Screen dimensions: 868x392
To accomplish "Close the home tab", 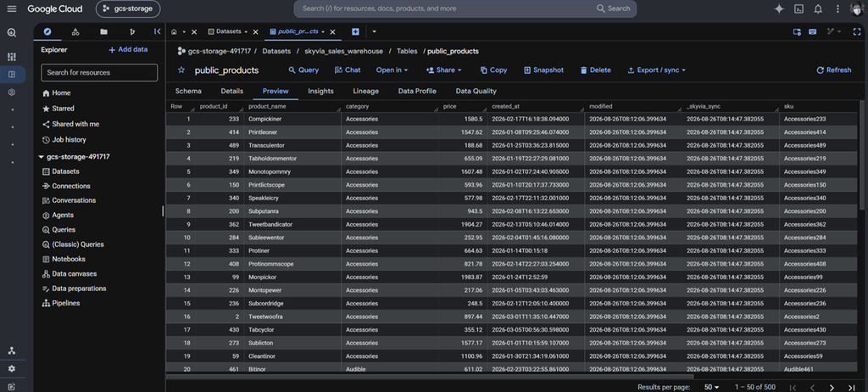I will [194, 32].
